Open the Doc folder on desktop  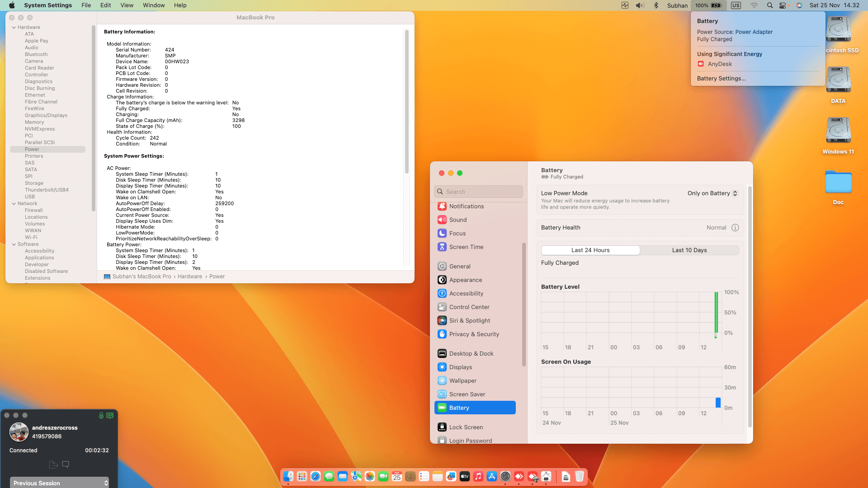[x=838, y=187]
